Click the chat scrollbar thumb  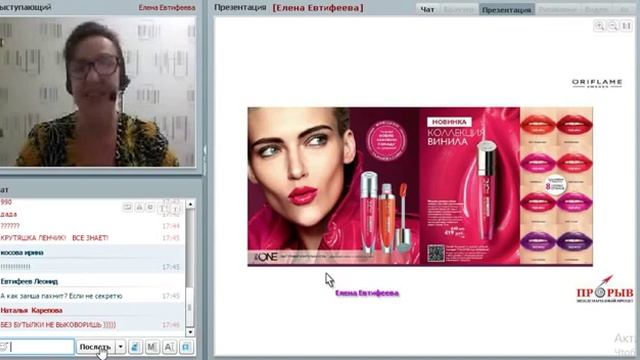tap(189, 306)
